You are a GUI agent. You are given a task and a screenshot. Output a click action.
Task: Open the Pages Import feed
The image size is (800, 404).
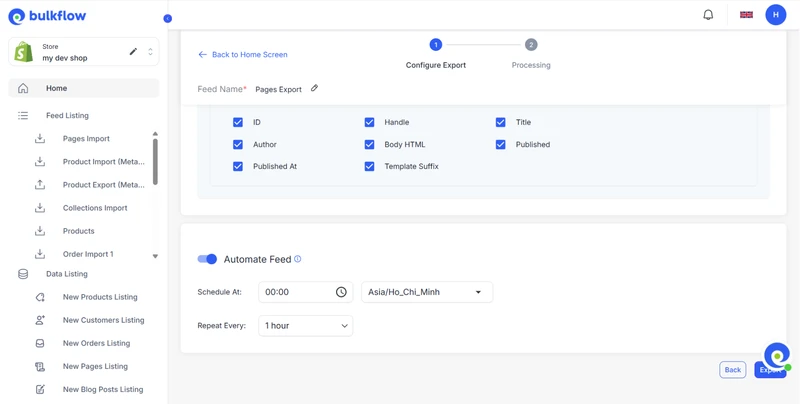click(x=86, y=139)
